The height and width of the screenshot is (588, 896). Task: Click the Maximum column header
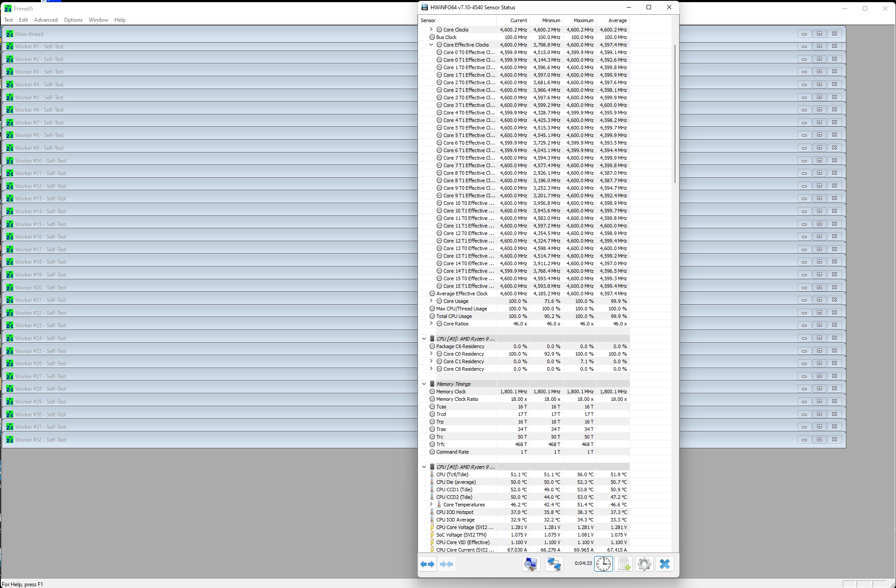pyautogui.click(x=583, y=20)
